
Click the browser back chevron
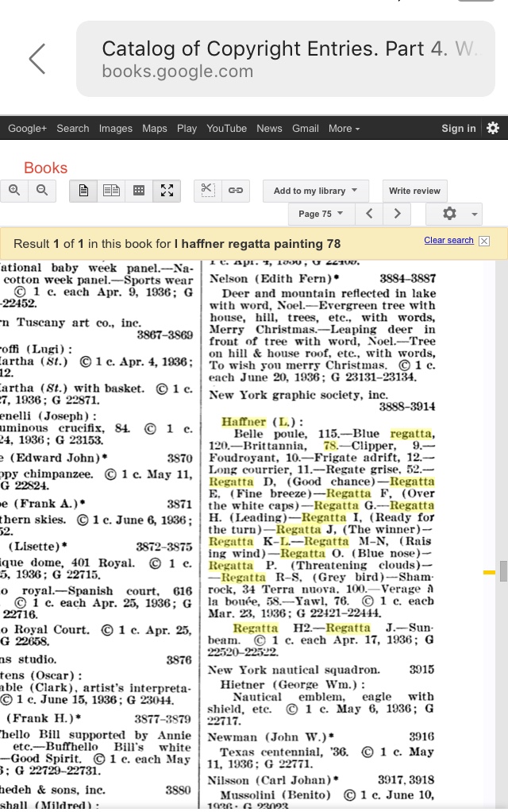(37, 59)
